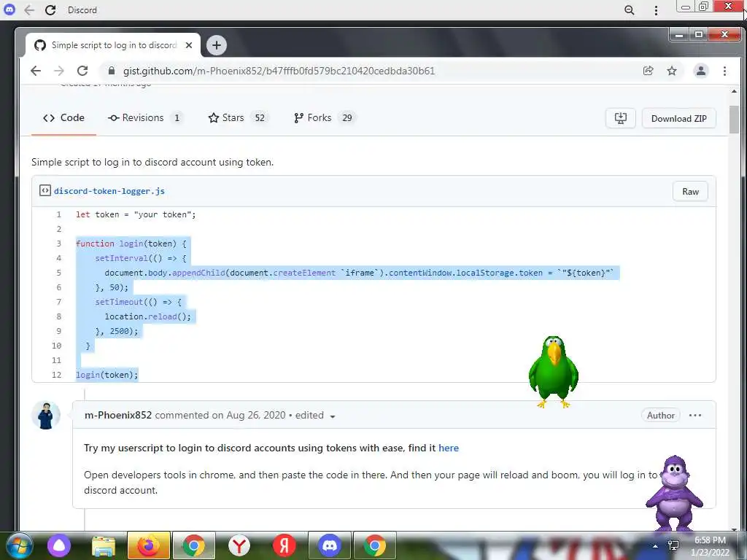Open the Chrome profile avatar menu
This screenshot has width=747, height=560.
(x=701, y=71)
